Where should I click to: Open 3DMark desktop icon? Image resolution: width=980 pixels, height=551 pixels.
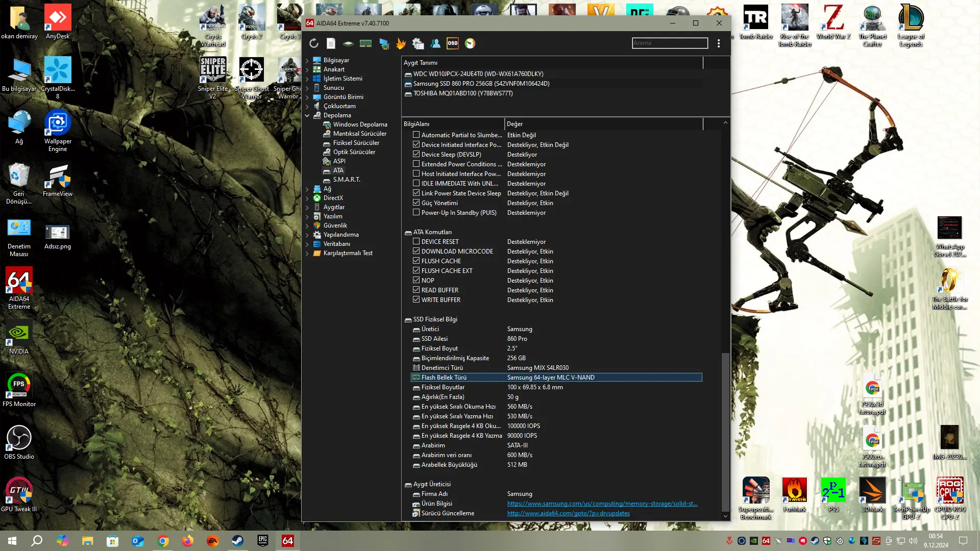[x=872, y=495]
